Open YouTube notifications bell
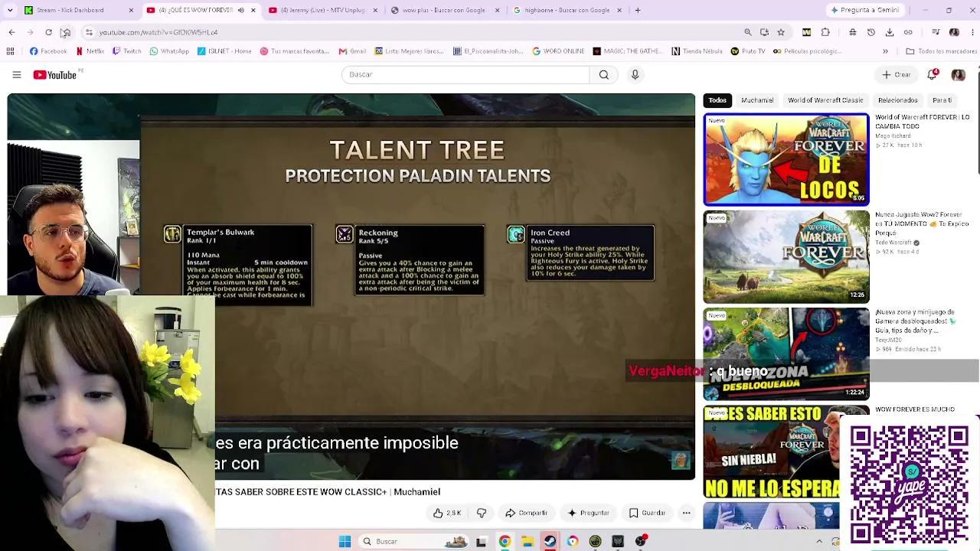Screen dimensions: 980x551 coord(932,74)
